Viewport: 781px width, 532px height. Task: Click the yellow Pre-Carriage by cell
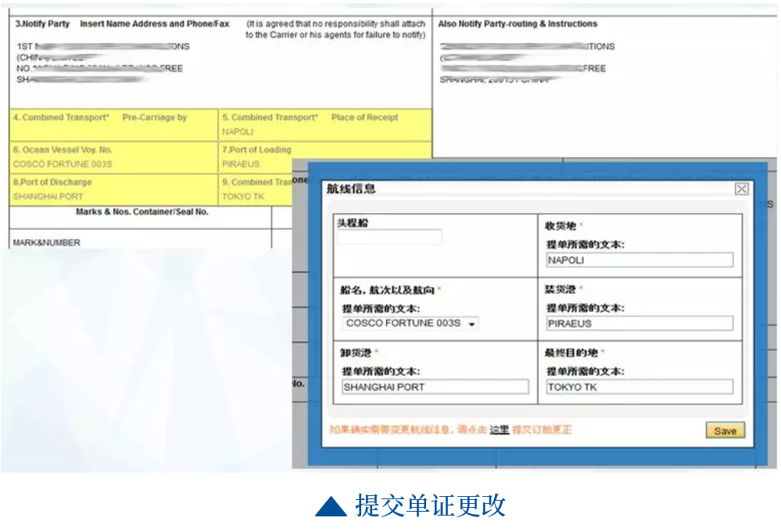(x=113, y=125)
